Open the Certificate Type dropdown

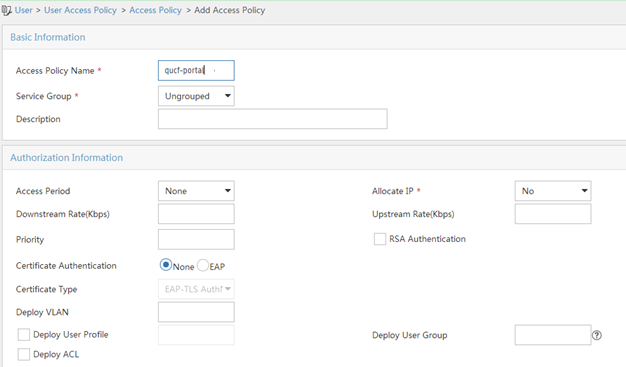click(x=196, y=289)
